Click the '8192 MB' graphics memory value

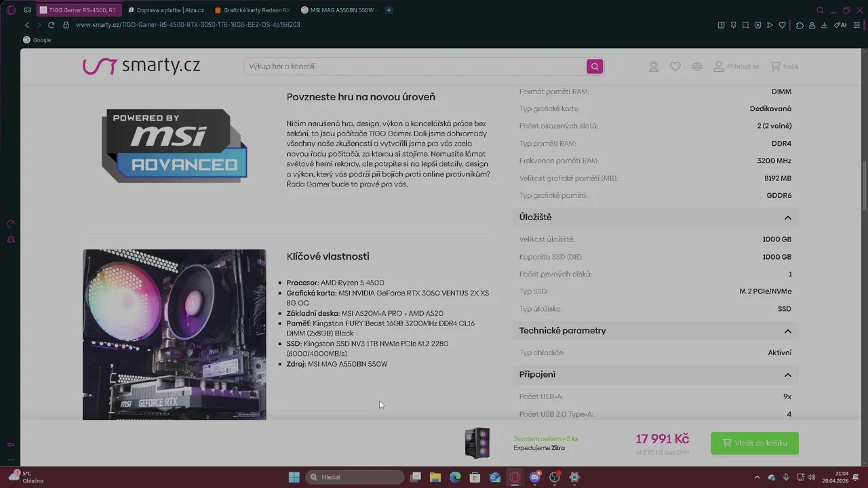pos(778,178)
